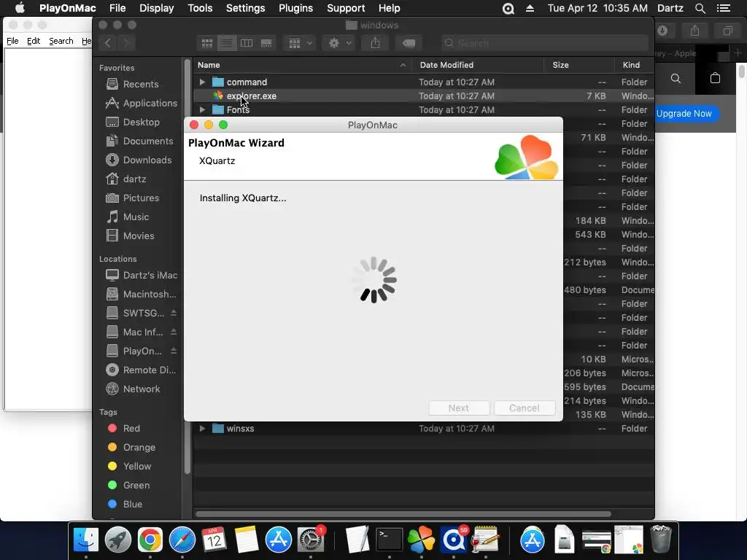
Task: Open Downloads in Finder sidebar
Action: pos(138,160)
